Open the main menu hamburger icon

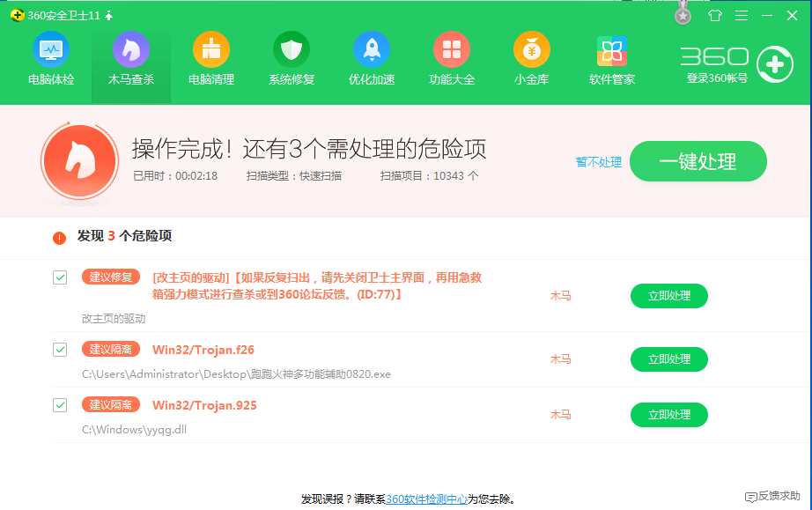click(742, 16)
